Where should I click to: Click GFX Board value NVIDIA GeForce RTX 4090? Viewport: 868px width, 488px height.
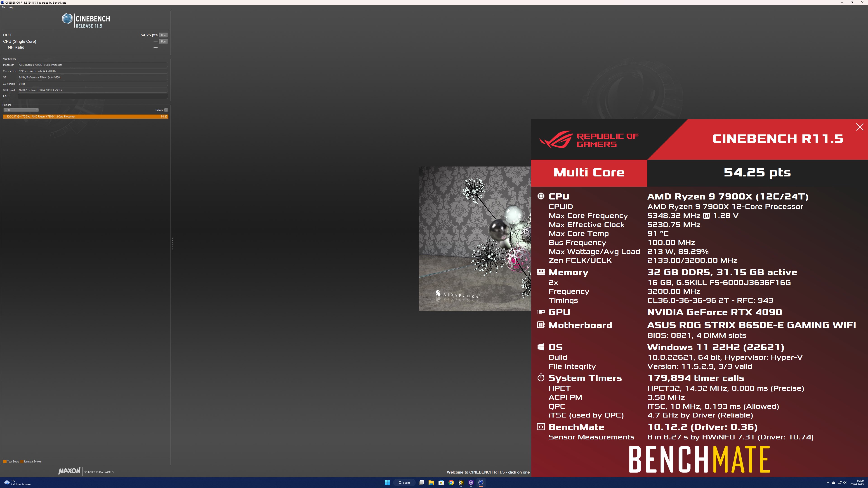coord(93,90)
